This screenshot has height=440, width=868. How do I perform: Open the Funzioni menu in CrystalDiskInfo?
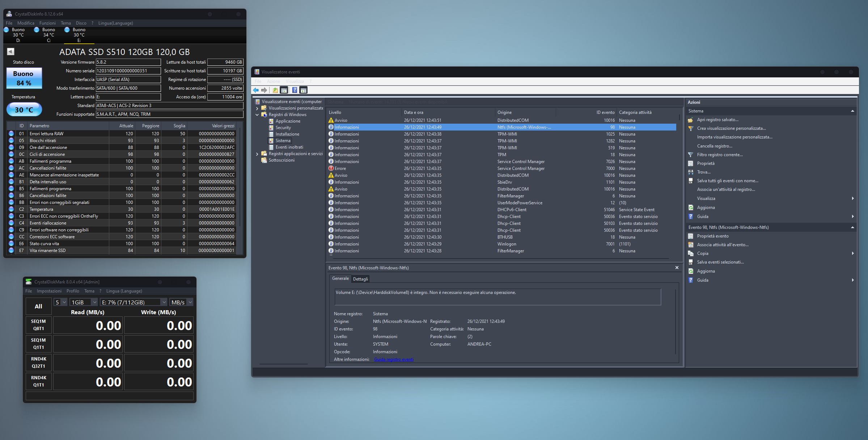click(x=47, y=23)
